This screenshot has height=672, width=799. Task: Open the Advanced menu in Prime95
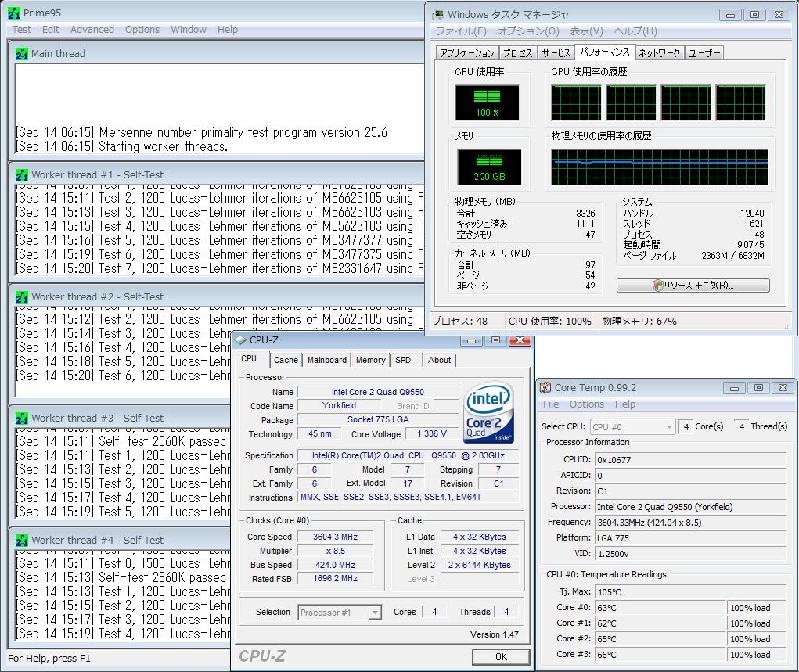[92, 30]
